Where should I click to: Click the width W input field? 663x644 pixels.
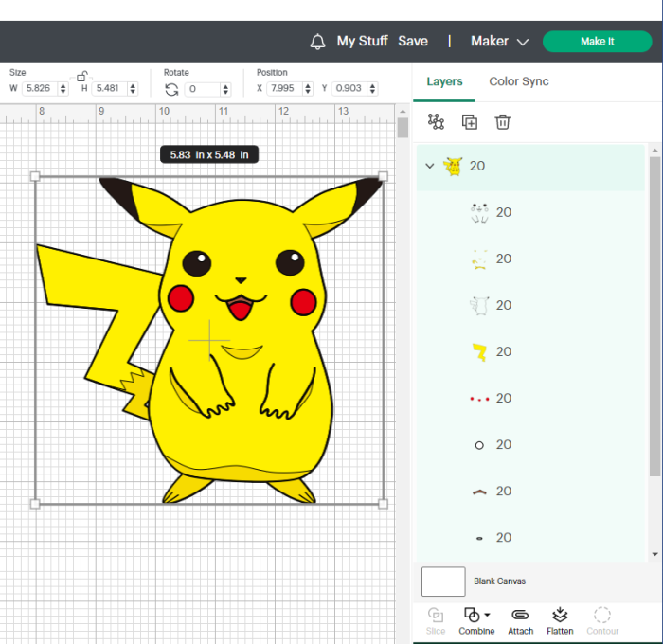click(x=42, y=88)
